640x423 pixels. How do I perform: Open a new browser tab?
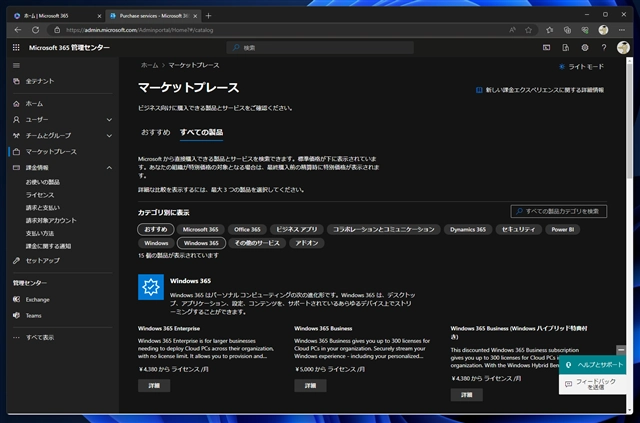(209, 16)
